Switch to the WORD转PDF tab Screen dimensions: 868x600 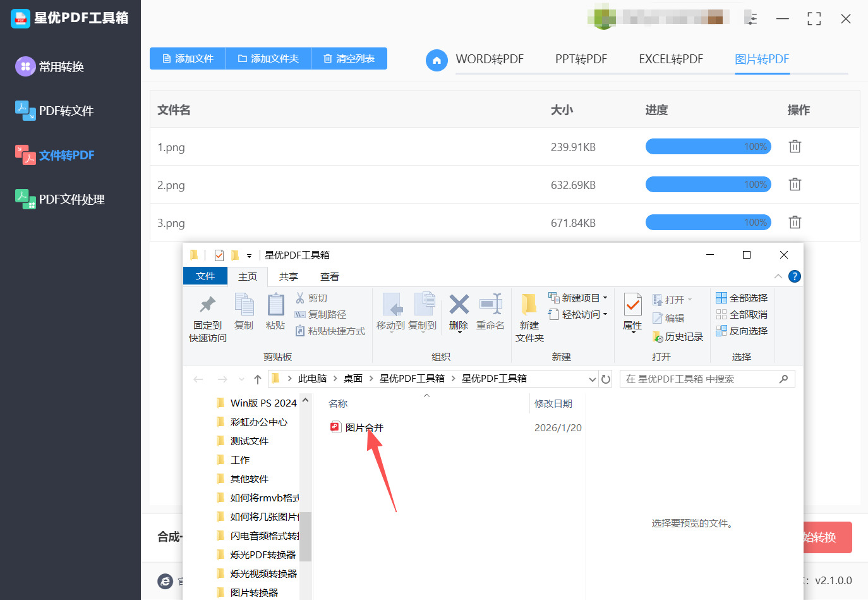click(490, 59)
